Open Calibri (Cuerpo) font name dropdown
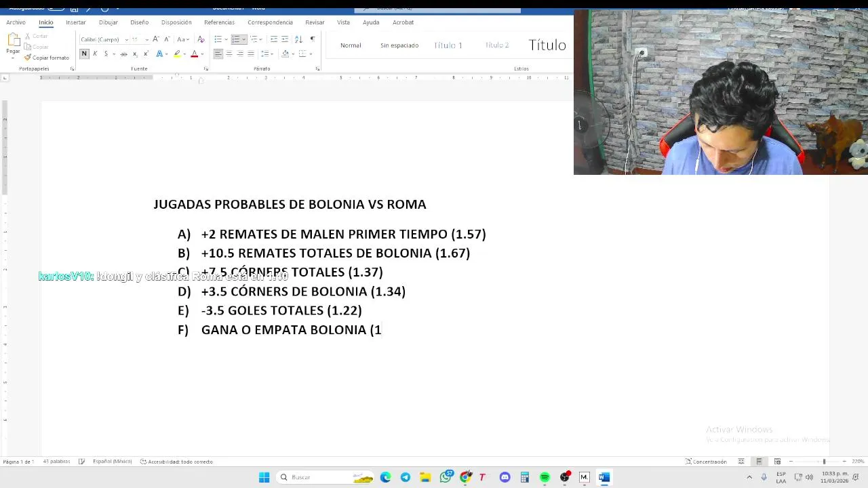Screen dimensions: 868x488 pyautogui.click(x=126, y=39)
